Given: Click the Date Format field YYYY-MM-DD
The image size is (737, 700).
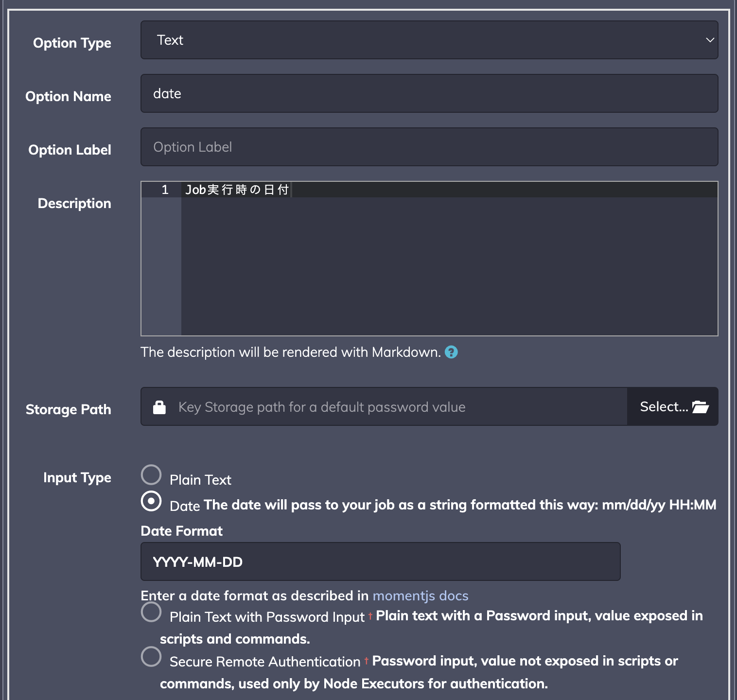Looking at the screenshot, I should click(381, 561).
